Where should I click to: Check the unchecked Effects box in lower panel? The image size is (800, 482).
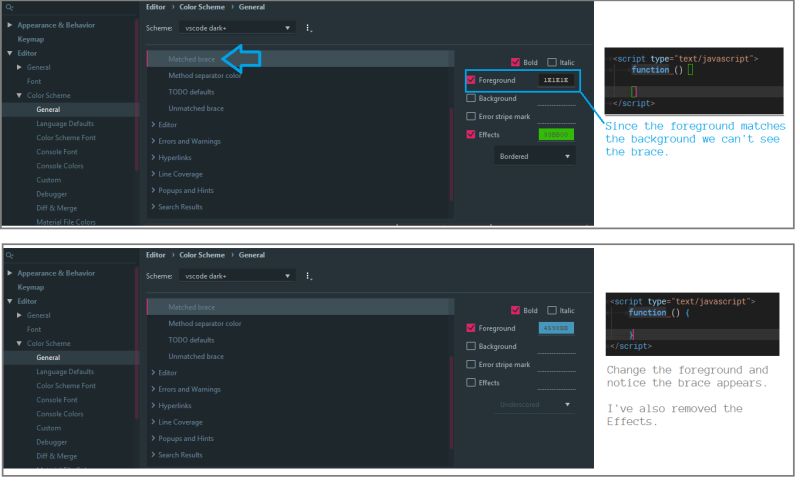click(471, 383)
